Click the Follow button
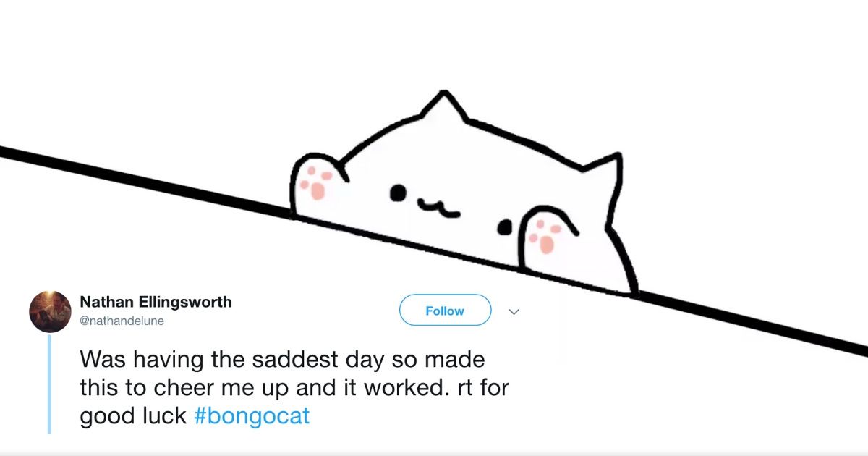868x456 pixels. click(x=445, y=311)
